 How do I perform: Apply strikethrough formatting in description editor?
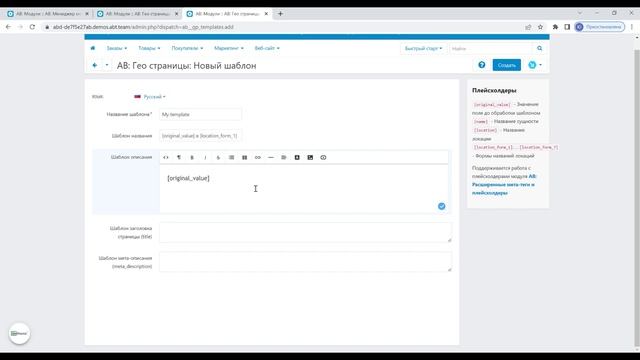[x=218, y=158]
